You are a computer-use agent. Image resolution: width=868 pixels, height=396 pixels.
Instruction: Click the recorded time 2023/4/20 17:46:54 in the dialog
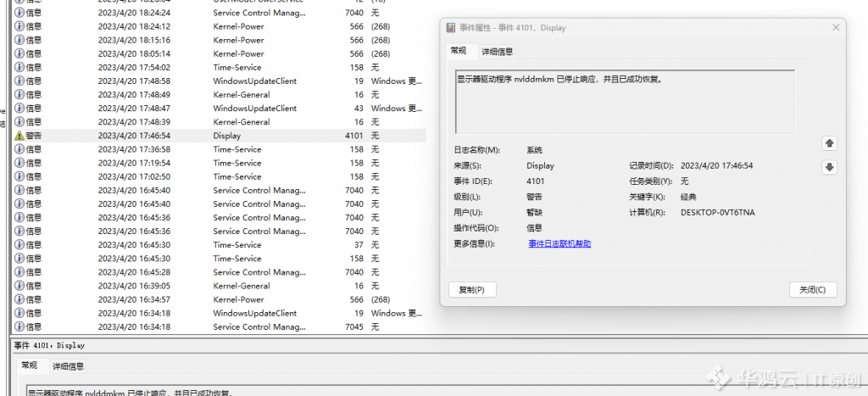(x=717, y=165)
